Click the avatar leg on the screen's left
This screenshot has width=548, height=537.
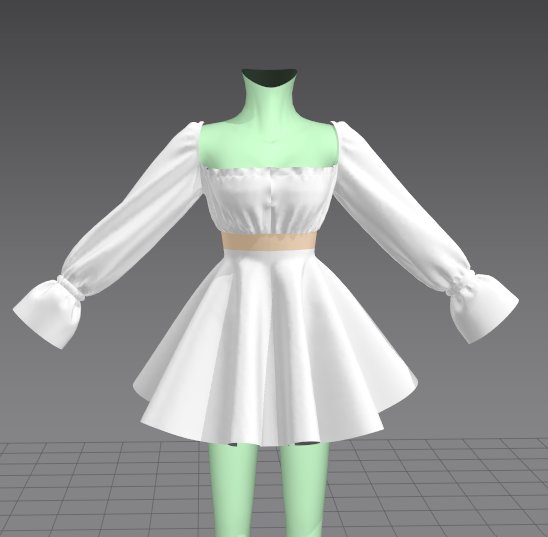pos(232,489)
